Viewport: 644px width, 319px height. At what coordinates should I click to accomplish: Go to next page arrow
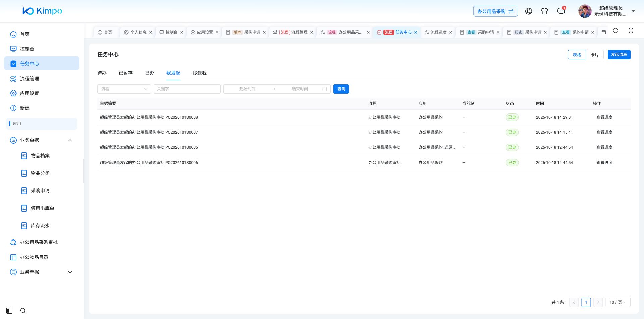(598, 302)
